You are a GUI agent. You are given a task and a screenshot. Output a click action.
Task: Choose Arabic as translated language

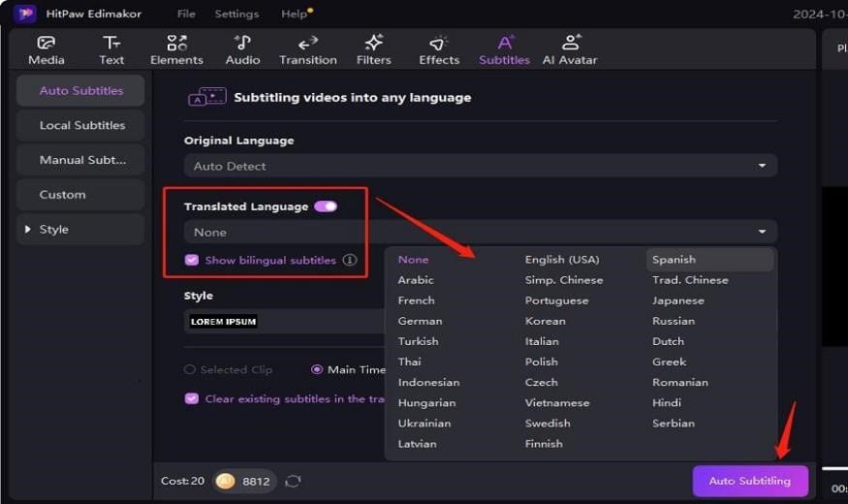(x=416, y=280)
